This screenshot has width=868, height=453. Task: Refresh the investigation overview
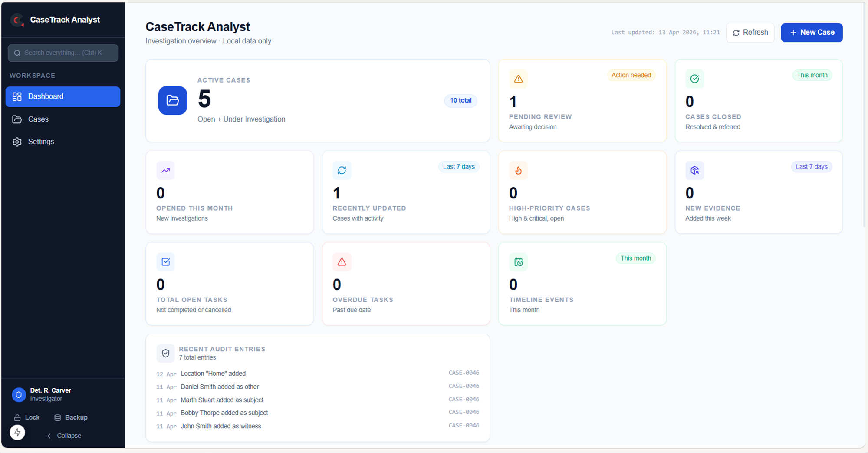coord(750,32)
